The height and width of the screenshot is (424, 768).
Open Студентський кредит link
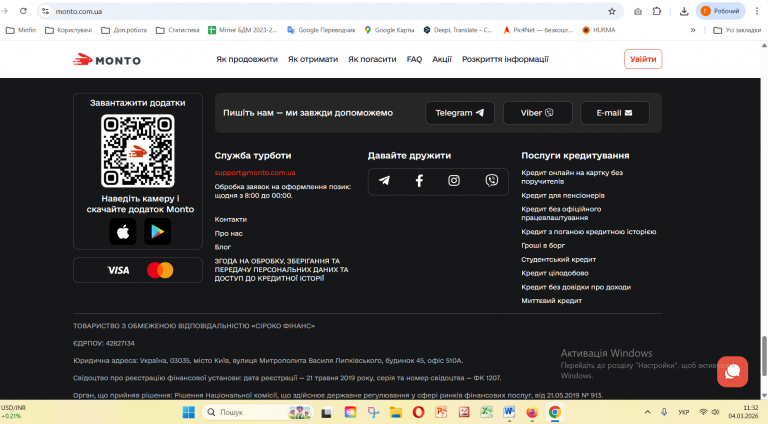(x=558, y=259)
